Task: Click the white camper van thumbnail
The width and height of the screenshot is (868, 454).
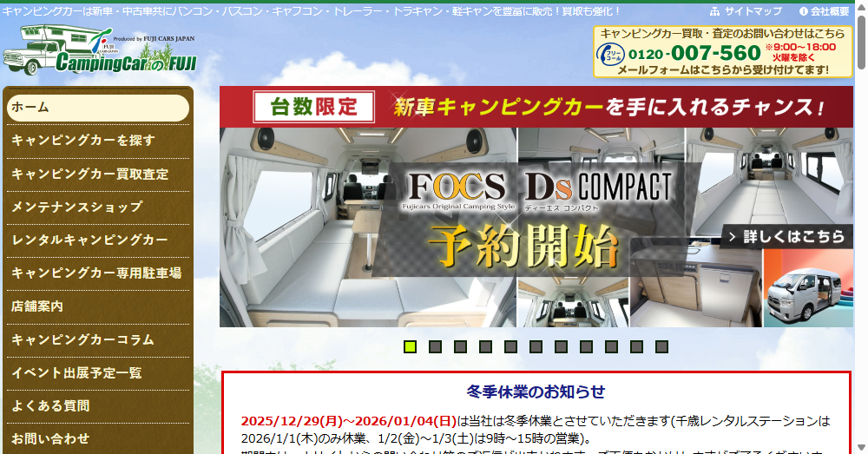Action: pos(808,290)
